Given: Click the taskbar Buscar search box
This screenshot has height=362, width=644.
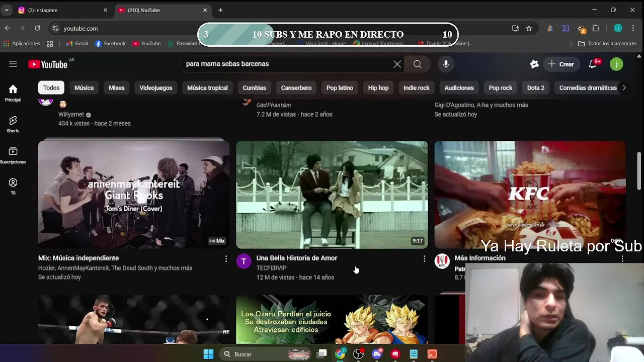Looking at the screenshot, I should 266,354.
